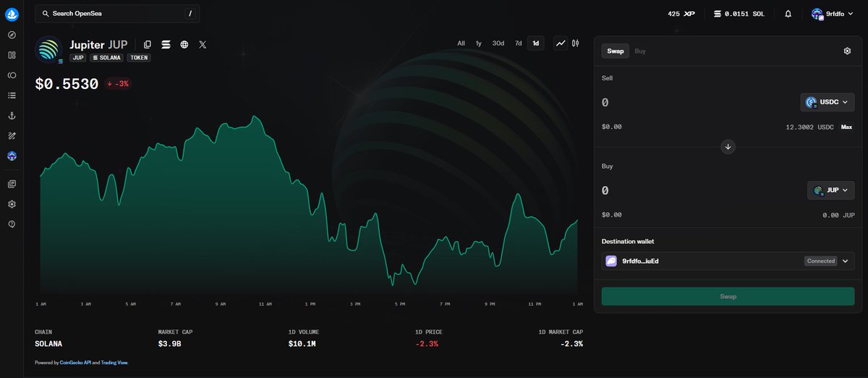The image size is (868, 378).
Task: Open the JUP buy token dropdown
Action: click(831, 190)
